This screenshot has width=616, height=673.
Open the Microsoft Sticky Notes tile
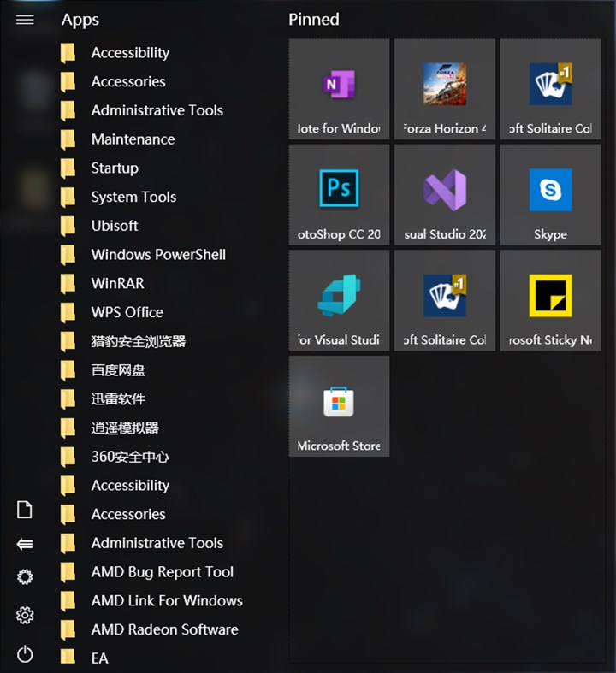[x=550, y=300]
